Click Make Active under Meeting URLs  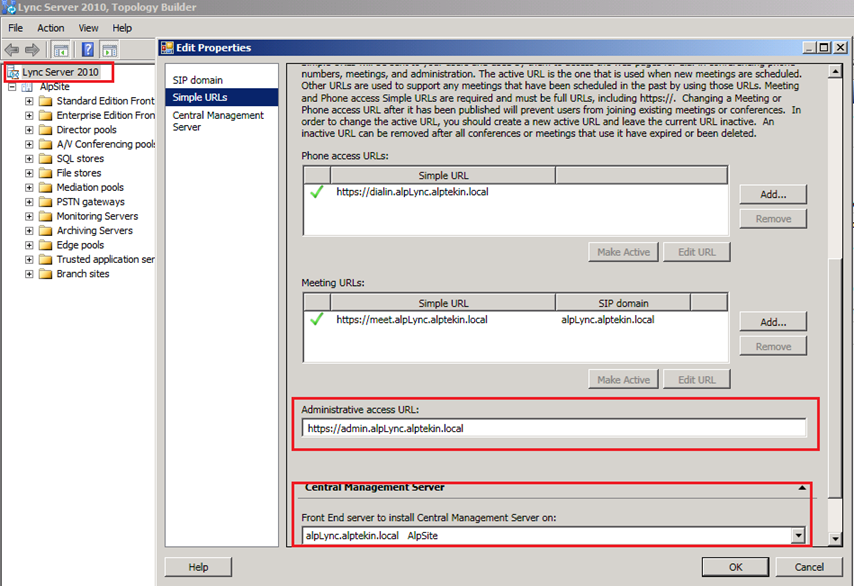(623, 380)
